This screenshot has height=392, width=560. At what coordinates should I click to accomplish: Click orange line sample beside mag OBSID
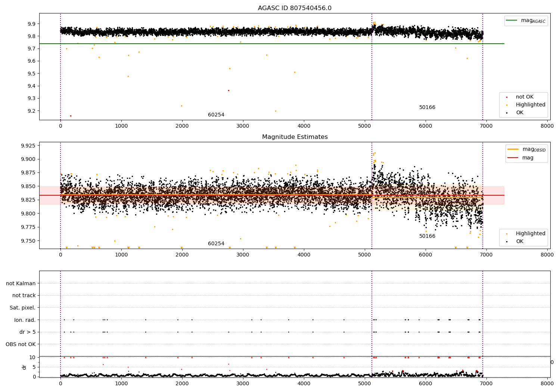pos(513,149)
